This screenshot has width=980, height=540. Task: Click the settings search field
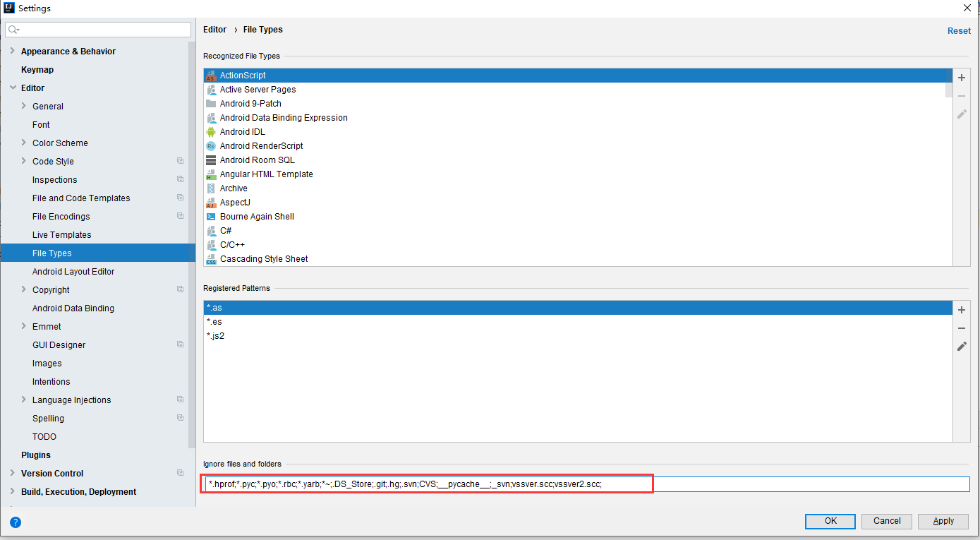(98, 30)
